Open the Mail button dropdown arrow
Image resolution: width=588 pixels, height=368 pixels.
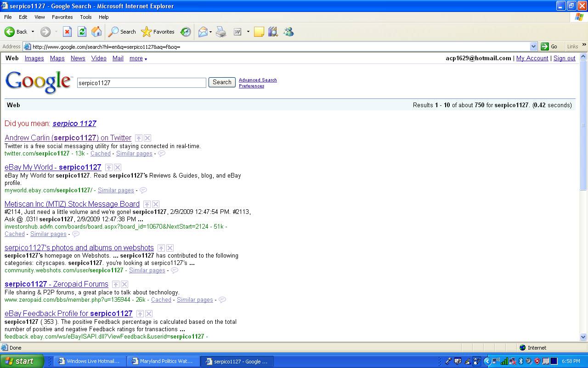(210, 32)
